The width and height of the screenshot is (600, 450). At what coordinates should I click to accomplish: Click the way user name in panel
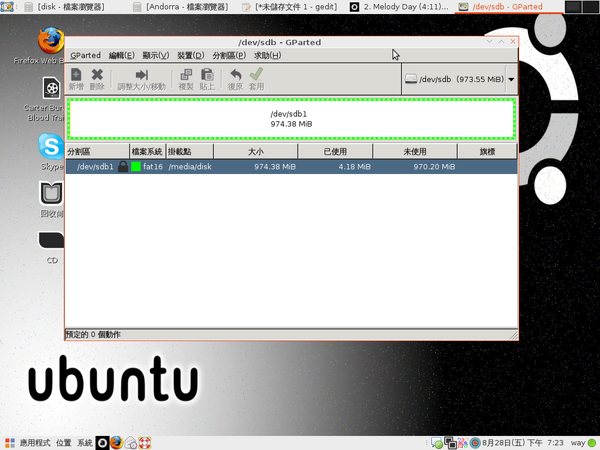click(578, 443)
